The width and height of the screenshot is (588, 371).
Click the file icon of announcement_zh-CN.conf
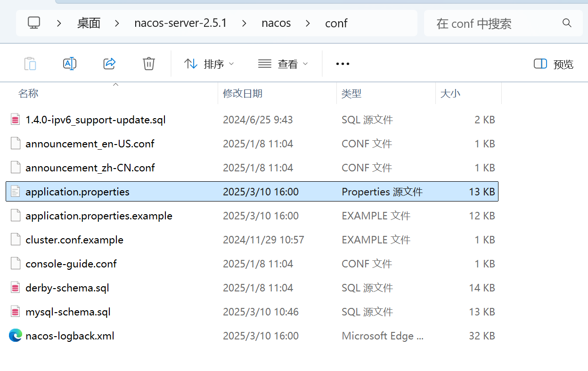[16, 168]
